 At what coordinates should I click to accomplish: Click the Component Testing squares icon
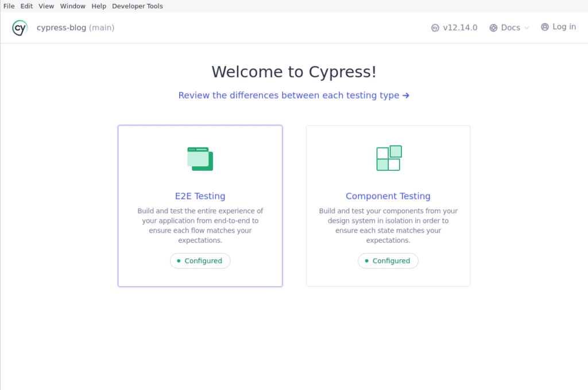pyautogui.click(x=389, y=158)
